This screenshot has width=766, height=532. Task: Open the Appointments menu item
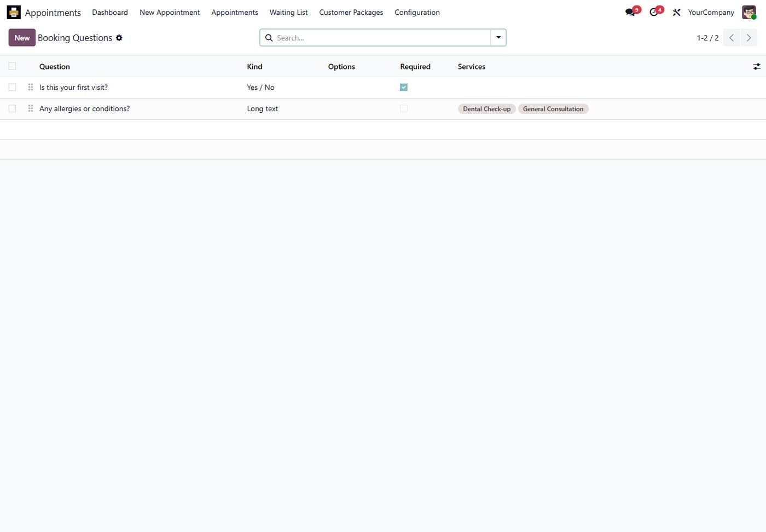click(235, 12)
